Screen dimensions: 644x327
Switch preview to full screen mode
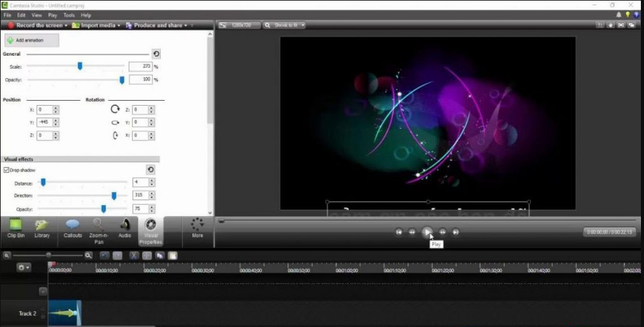click(x=621, y=25)
